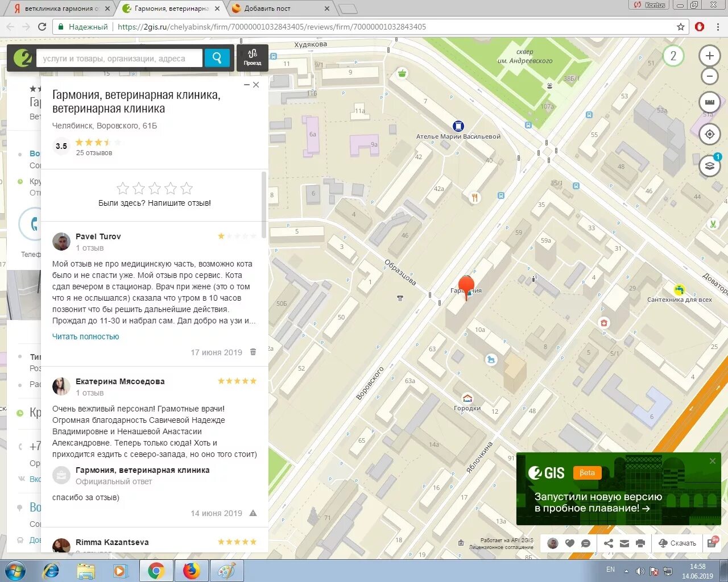Delete Pavel Turov's review with the trash icon
Viewport: 728px width, 582px height.
pos(253,352)
